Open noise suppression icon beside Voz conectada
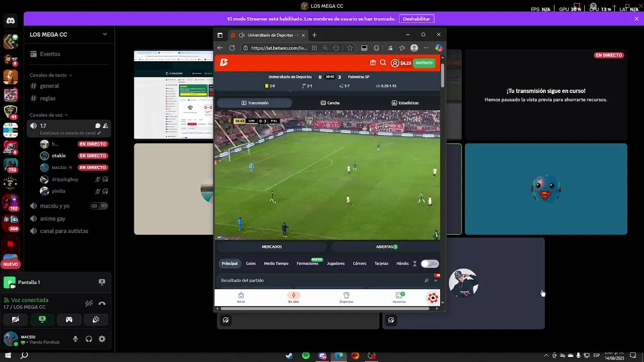 point(89,303)
